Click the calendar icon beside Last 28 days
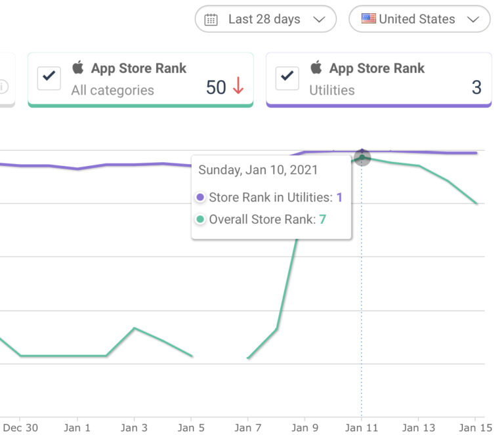504x435 pixels. (x=211, y=20)
